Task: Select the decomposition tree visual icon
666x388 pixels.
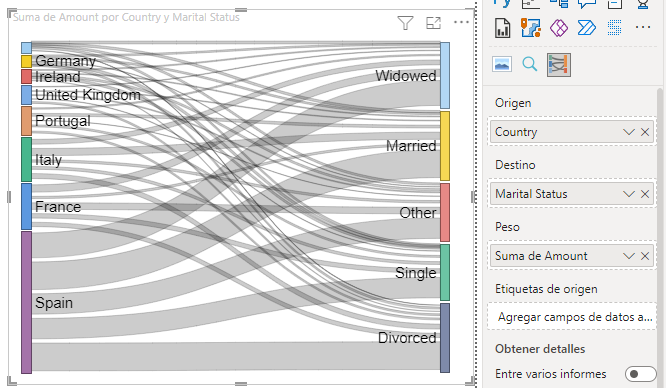Action: (559, 3)
